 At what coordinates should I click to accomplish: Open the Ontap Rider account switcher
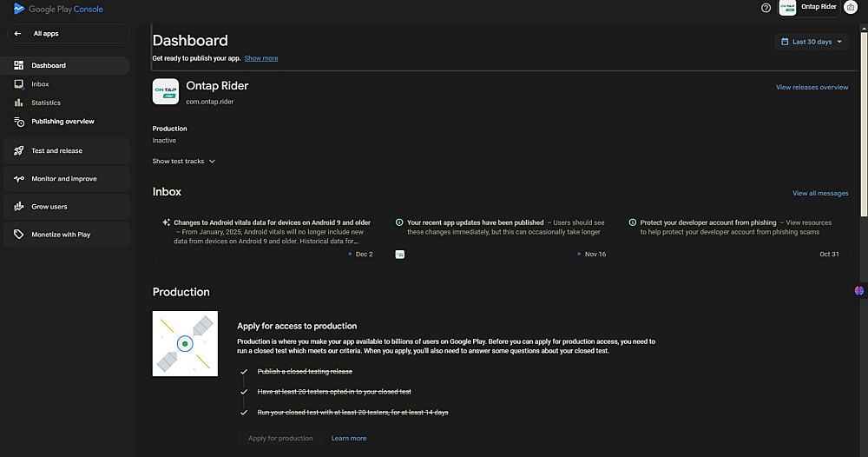pos(807,8)
